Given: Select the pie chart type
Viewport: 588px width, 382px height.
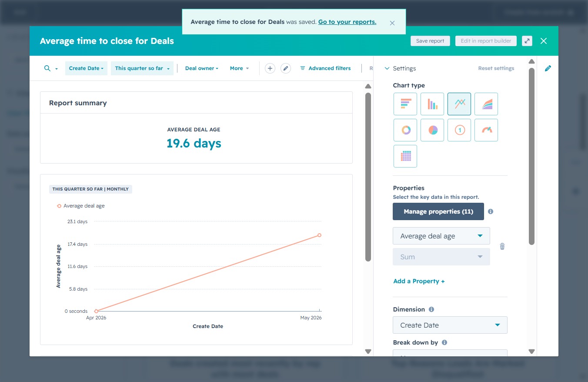Looking at the screenshot, I should 432,130.
